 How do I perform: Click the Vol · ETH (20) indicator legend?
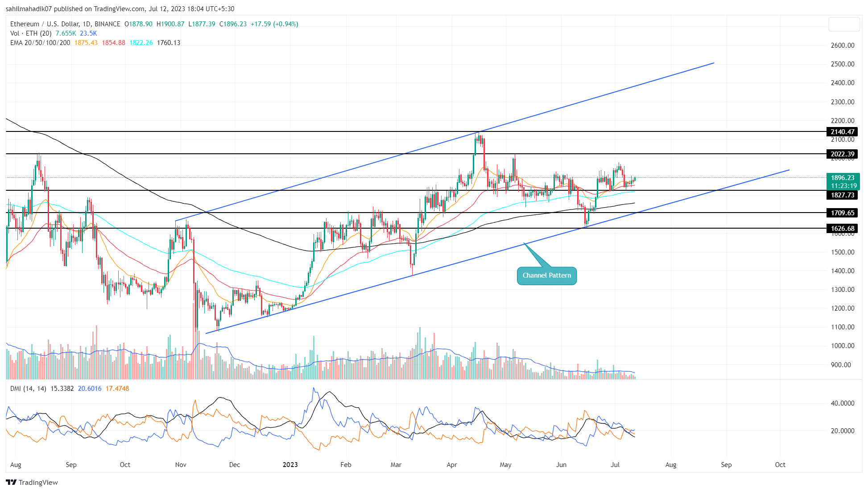pos(31,33)
